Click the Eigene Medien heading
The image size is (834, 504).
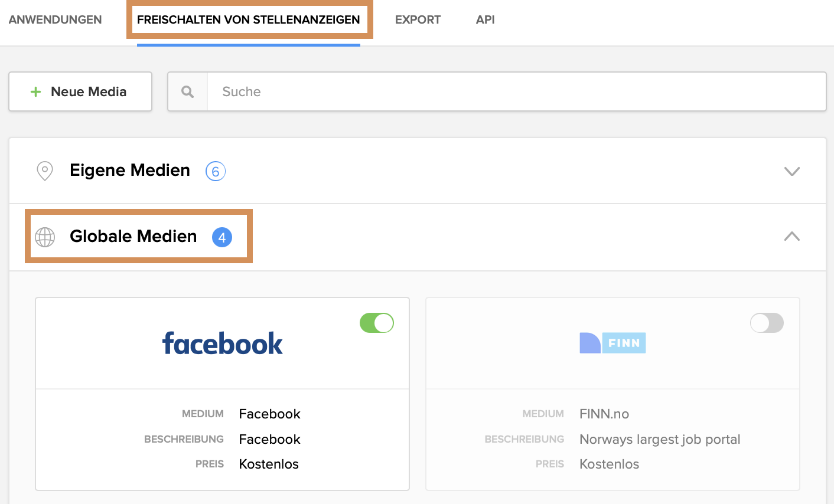[130, 171]
